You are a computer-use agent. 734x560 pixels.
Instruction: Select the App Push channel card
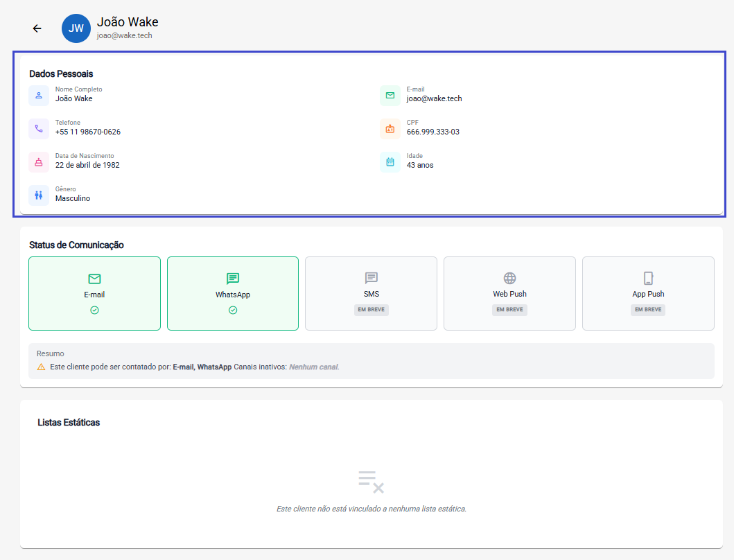[x=648, y=293]
